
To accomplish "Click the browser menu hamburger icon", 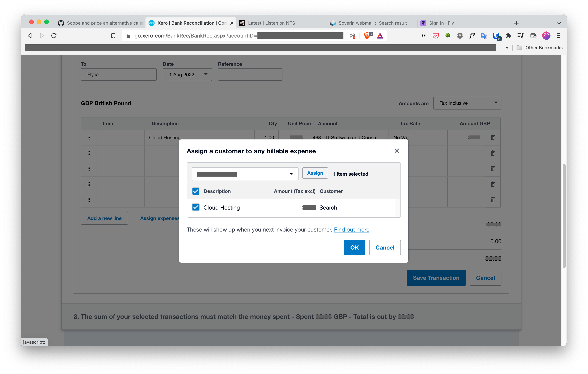I will click(x=558, y=35).
